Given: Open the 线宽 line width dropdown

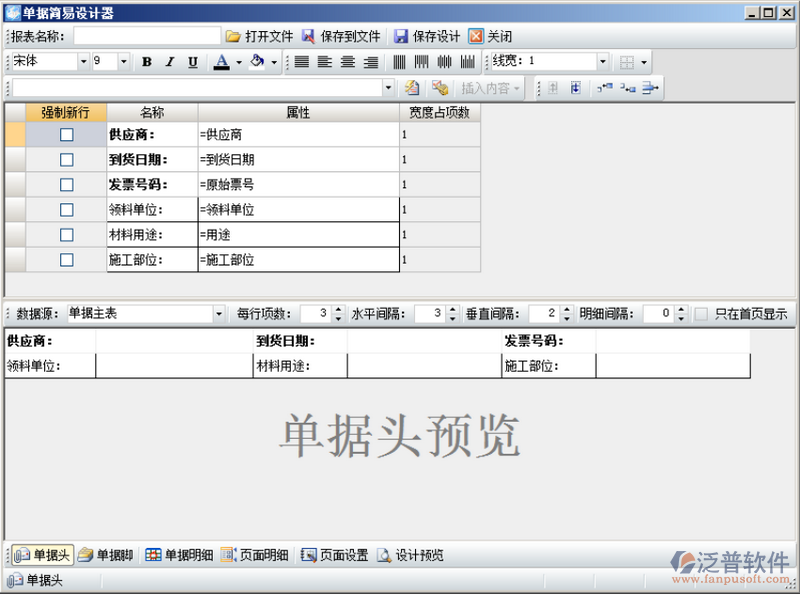Looking at the screenshot, I should pos(602,62).
